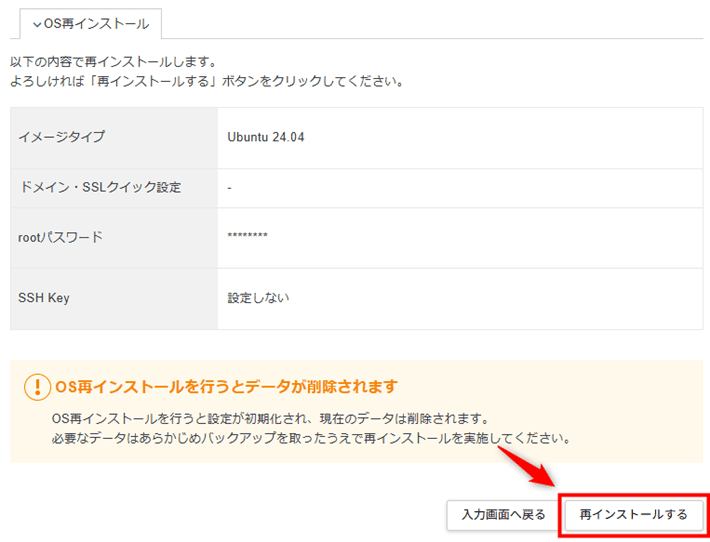The image size is (710, 542).
Task: Select the Ubuntu 24.04 value text
Action: tap(266, 137)
